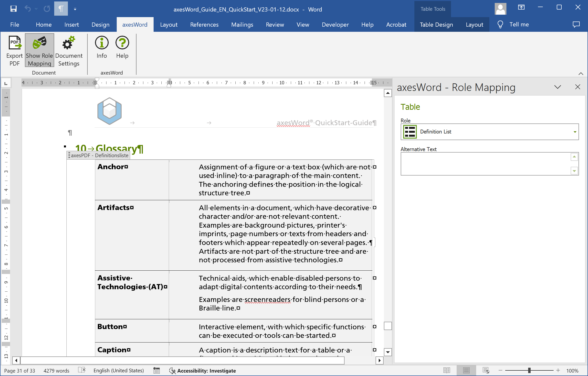This screenshot has height=376, width=588.
Task: Click the Undo arrow icon
Action: pyautogui.click(x=28, y=9)
